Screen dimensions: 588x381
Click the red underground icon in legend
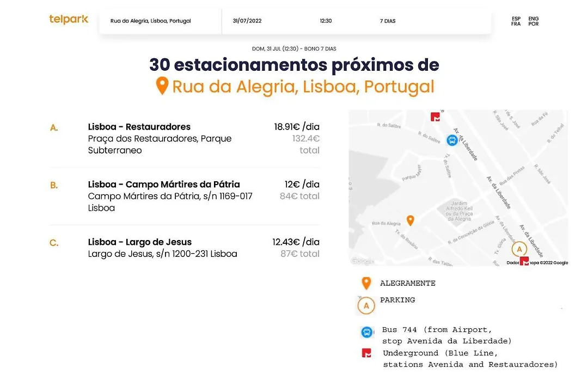click(366, 353)
